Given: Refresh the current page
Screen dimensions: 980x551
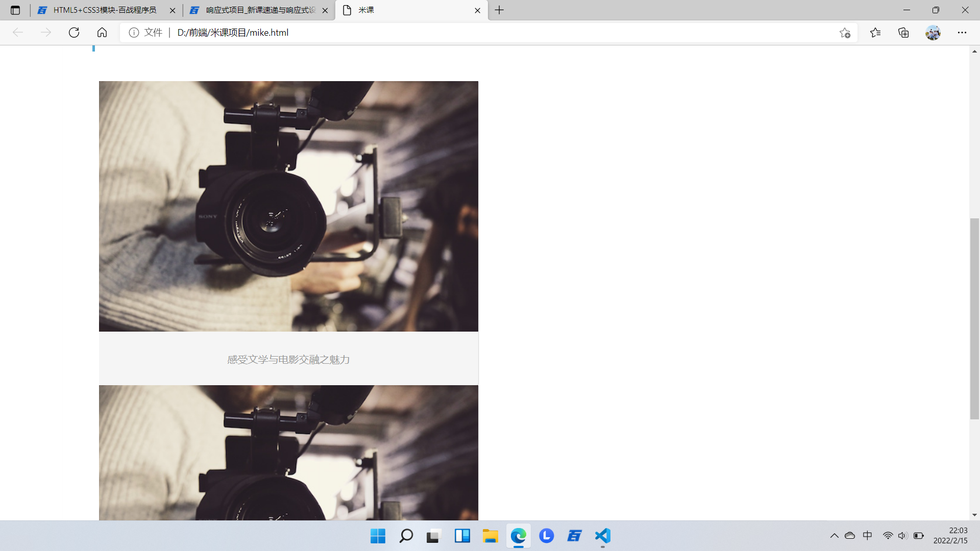Looking at the screenshot, I should 74,33.
